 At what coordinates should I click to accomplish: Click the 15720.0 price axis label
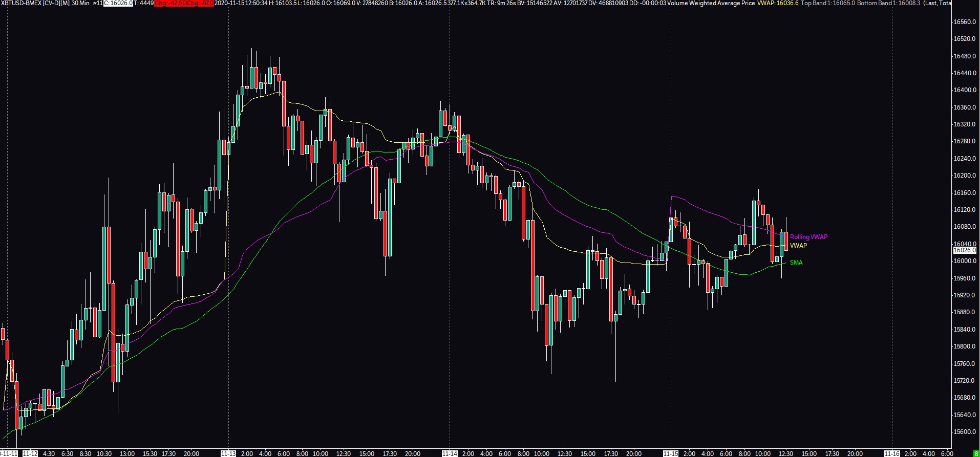click(x=965, y=381)
